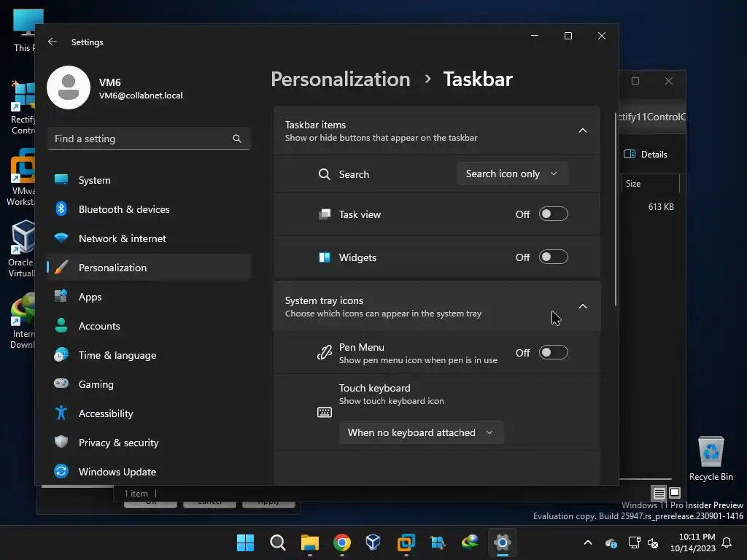This screenshot has height=560, width=747.
Task: Select the Recycle Bin desktop icon
Action: tap(711, 458)
